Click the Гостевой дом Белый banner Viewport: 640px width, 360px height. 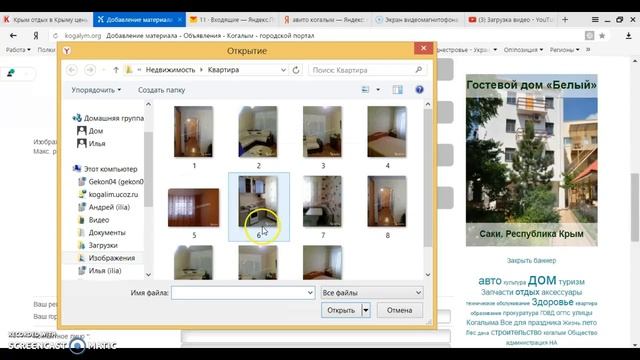click(x=531, y=160)
